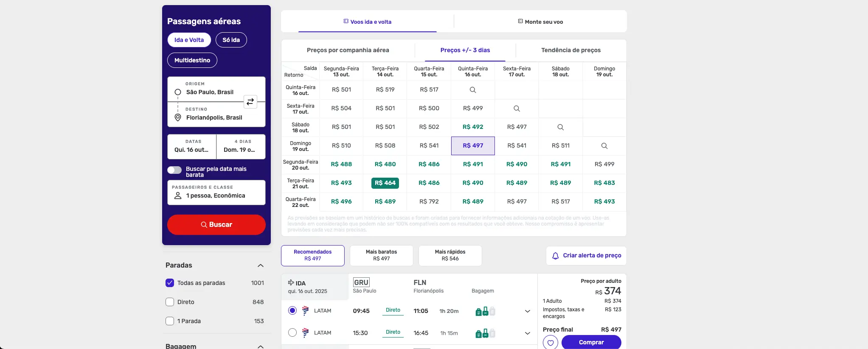Click search icon in Sábado 18 out. row
This screenshot has width=868, height=349.
click(x=560, y=127)
